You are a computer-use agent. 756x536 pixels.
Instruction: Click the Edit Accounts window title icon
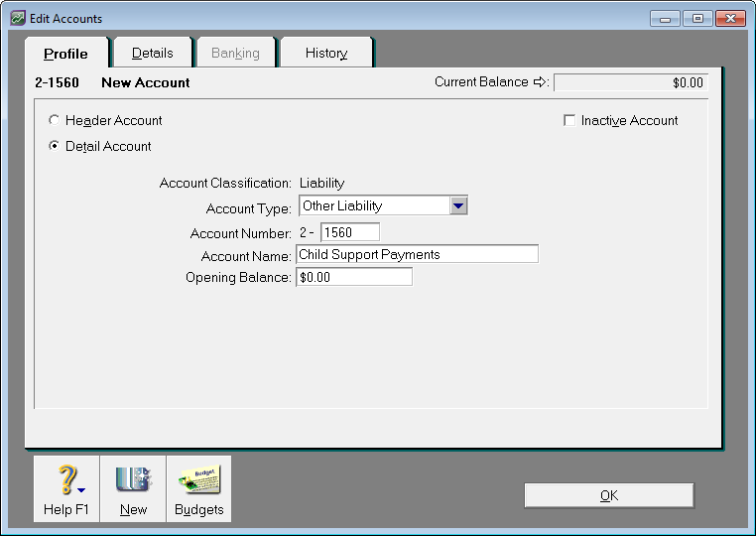(18, 19)
